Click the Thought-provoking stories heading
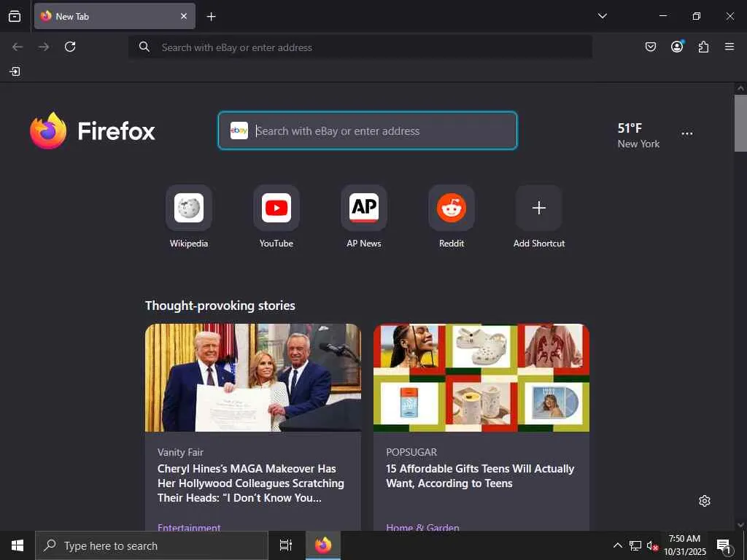Viewport: 747px width, 560px height. pyautogui.click(x=220, y=306)
